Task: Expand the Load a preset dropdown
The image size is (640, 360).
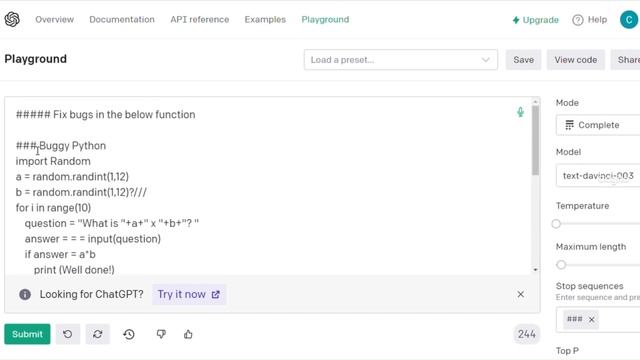Action: pos(400,60)
